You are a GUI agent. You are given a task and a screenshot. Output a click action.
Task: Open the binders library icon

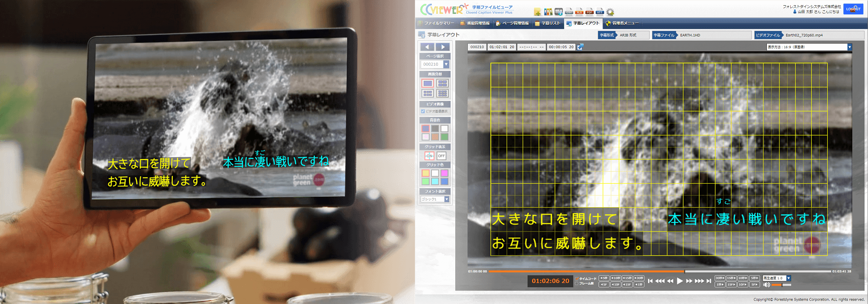click(x=548, y=12)
